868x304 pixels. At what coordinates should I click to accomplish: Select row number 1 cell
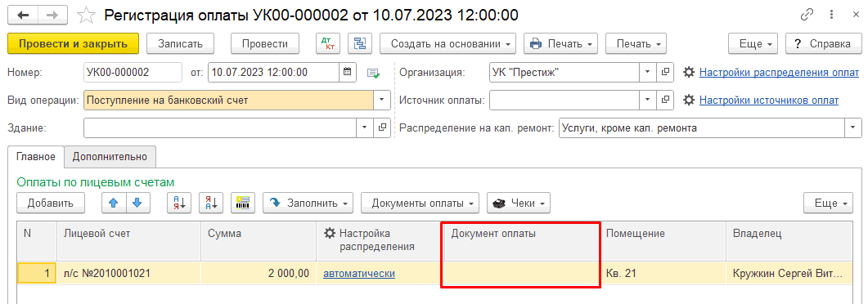(37, 274)
